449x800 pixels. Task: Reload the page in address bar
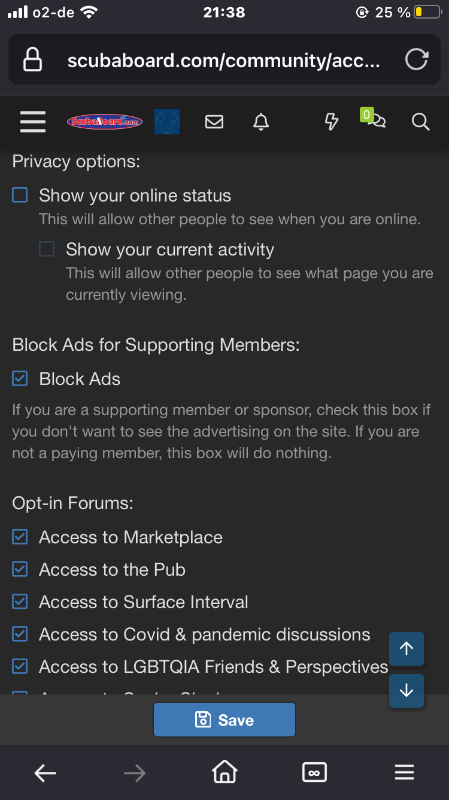(416, 60)
